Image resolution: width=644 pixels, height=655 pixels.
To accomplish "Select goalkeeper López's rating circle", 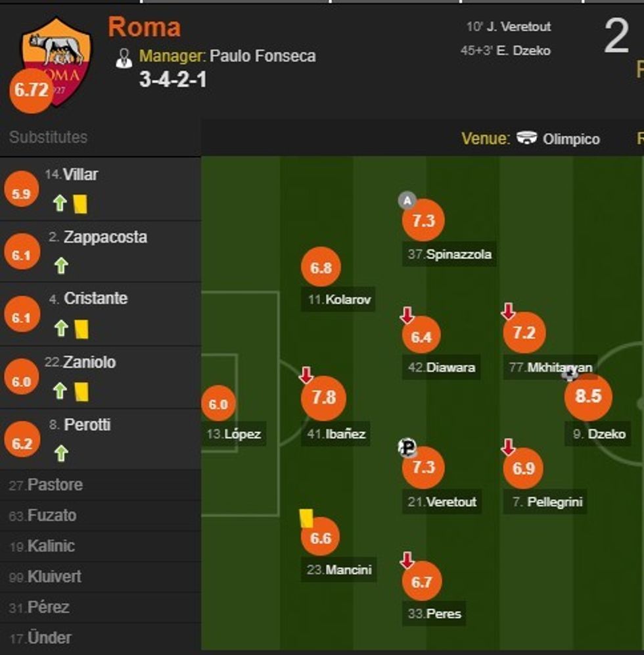I will [x=218, y=404].
